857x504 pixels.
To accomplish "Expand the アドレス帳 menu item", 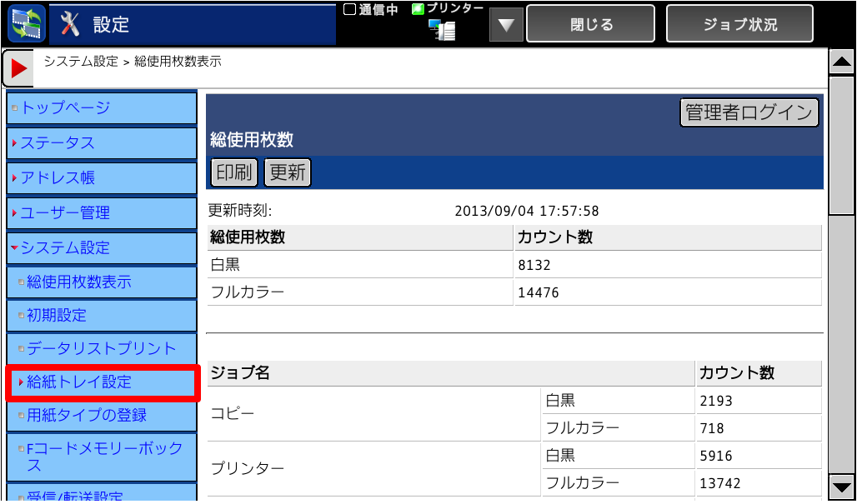I will (x=101, y=178).
